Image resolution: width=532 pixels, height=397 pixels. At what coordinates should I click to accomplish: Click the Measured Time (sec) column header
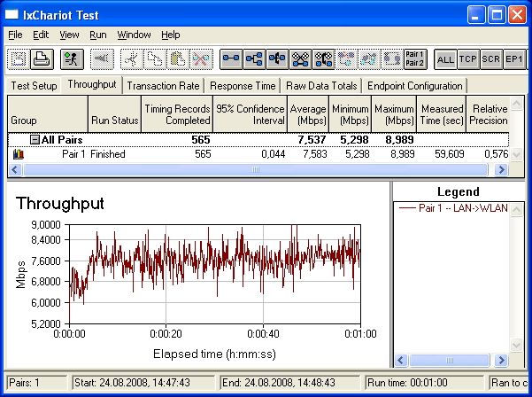[442, 114]
